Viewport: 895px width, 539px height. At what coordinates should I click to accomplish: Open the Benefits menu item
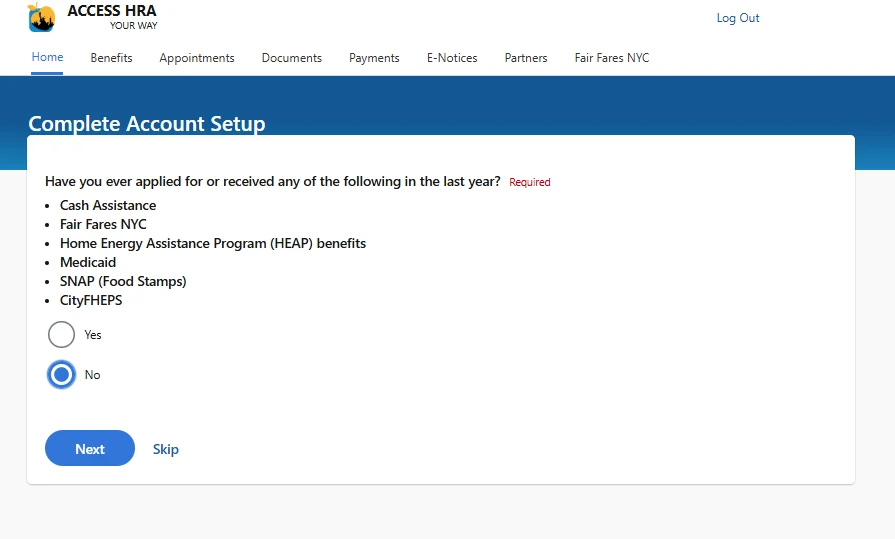pyautogui.click(x=111, y=58)
